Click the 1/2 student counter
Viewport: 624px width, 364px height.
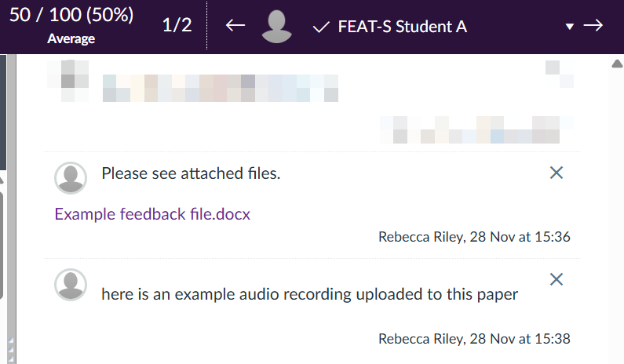tap(177, 25)
